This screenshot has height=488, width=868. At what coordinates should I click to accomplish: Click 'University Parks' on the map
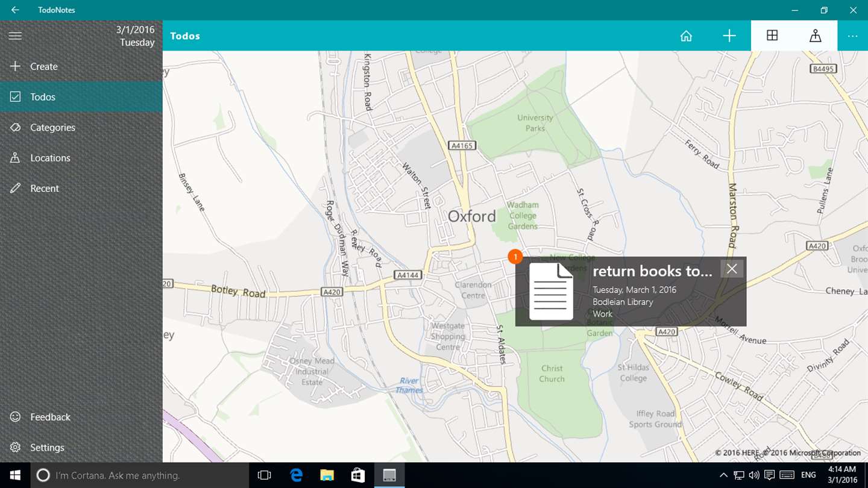535,123
